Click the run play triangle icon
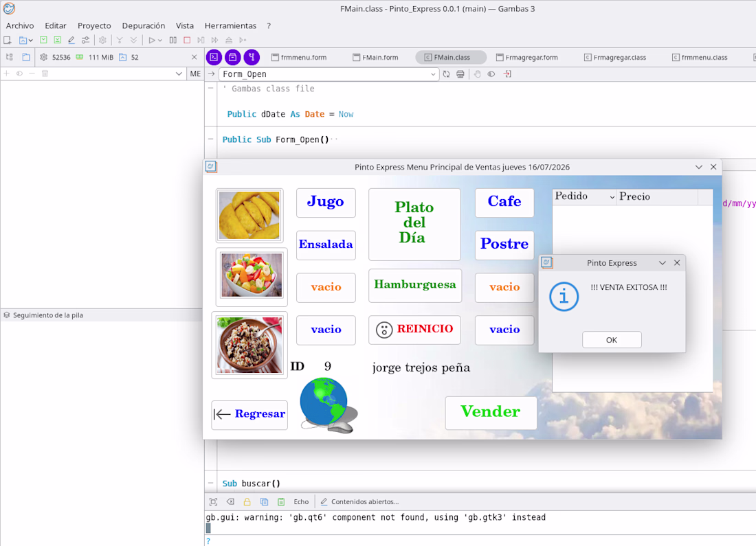756x546 pixels. pos(152,40)
